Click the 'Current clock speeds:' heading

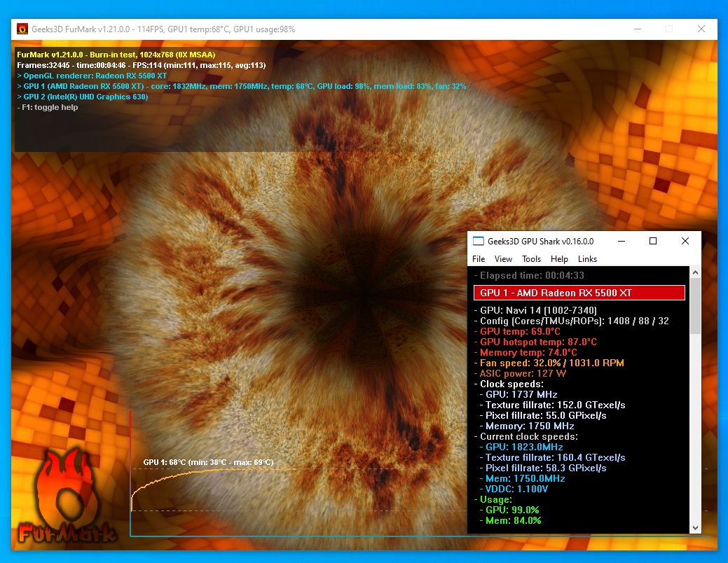(526, 436)
